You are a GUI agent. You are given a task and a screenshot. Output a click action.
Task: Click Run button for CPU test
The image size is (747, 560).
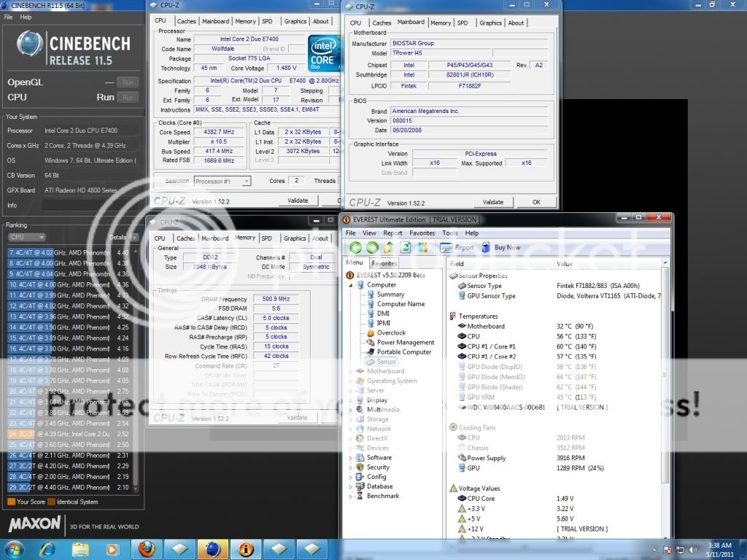point(128,97)
